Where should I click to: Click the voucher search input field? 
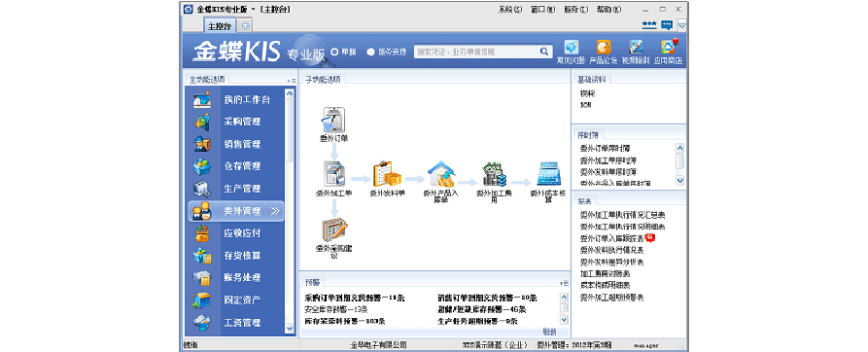point(476,53)
